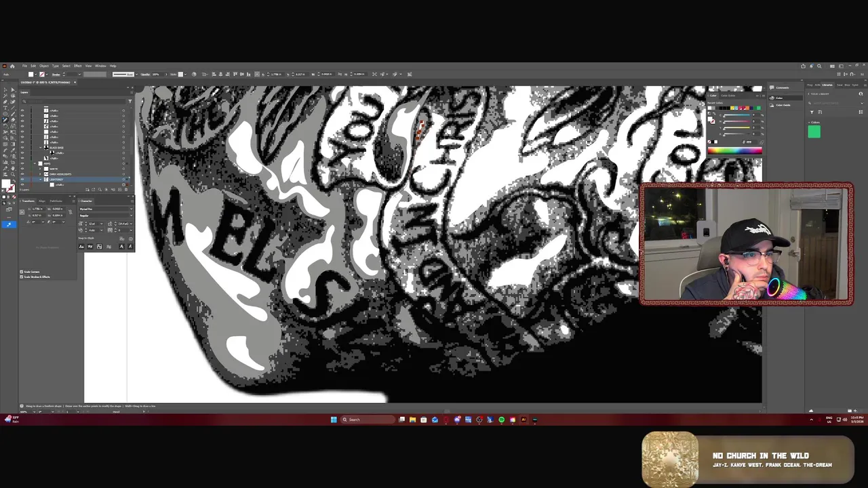Screen dimensions: 868x488
Task: Click the Windows taskbar Search box
Action: [366, 420]
